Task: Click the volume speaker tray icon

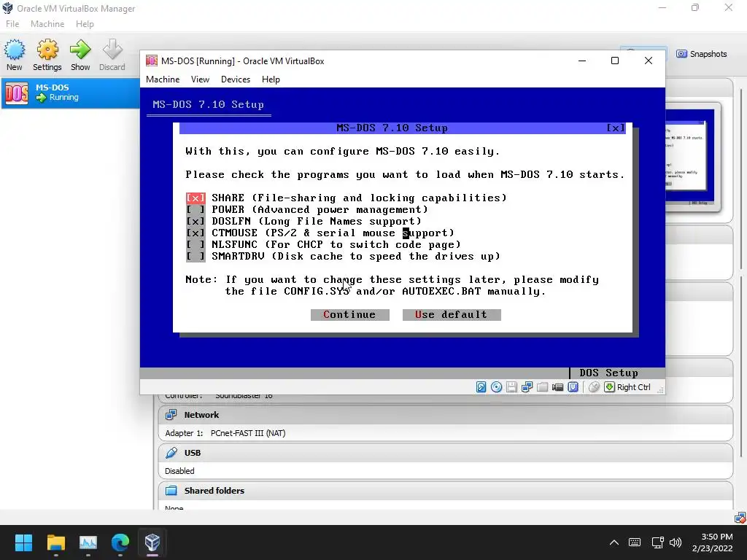Action: coord(675,542)
